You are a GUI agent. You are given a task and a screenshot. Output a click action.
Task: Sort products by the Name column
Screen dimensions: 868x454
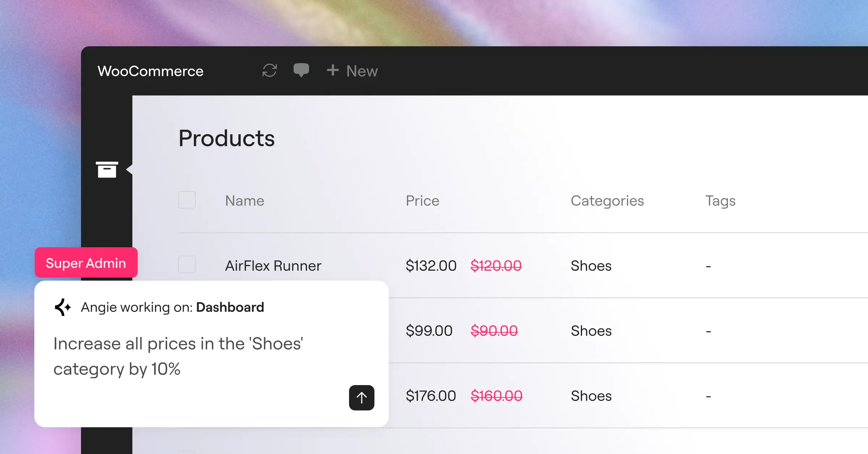click(245, 201)
